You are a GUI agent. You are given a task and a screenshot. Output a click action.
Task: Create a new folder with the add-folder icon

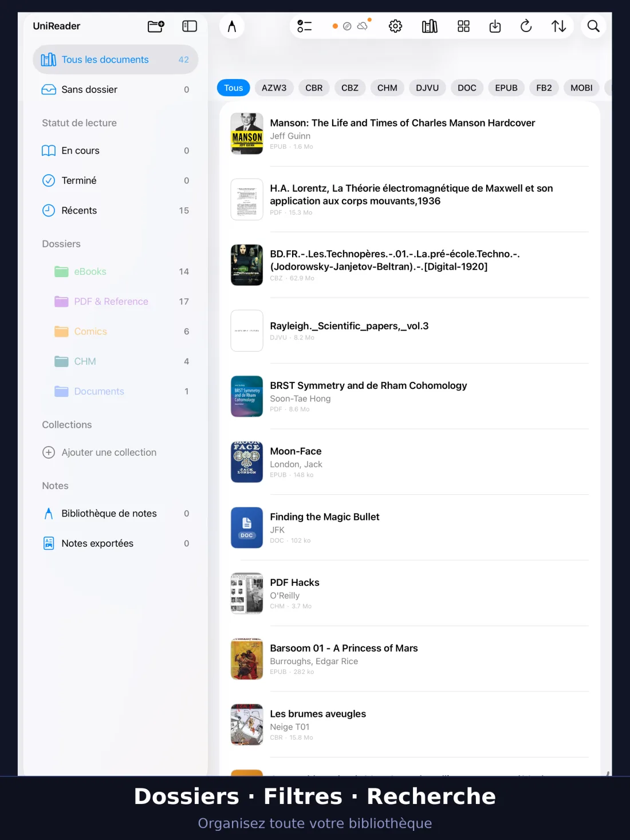[x=156, y=26]
